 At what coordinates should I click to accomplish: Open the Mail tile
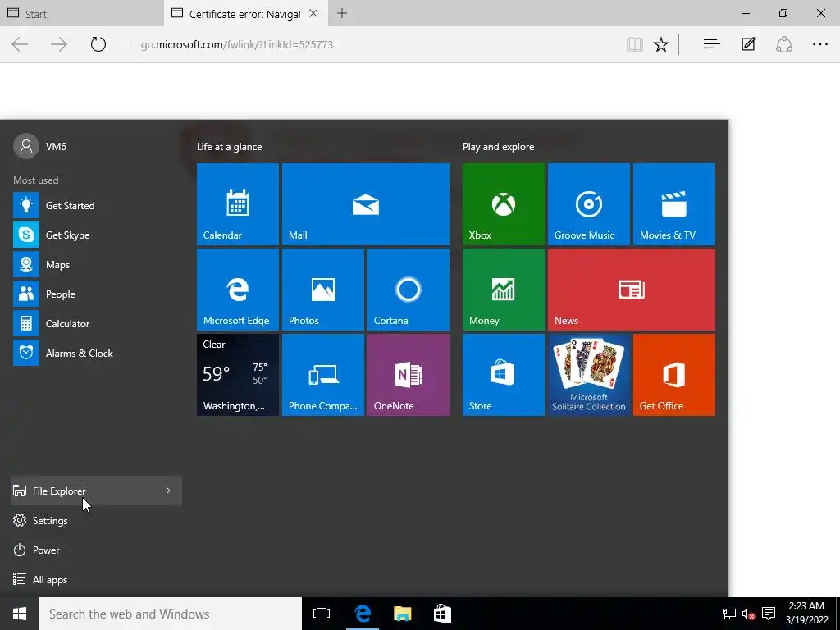pos(365,204)
